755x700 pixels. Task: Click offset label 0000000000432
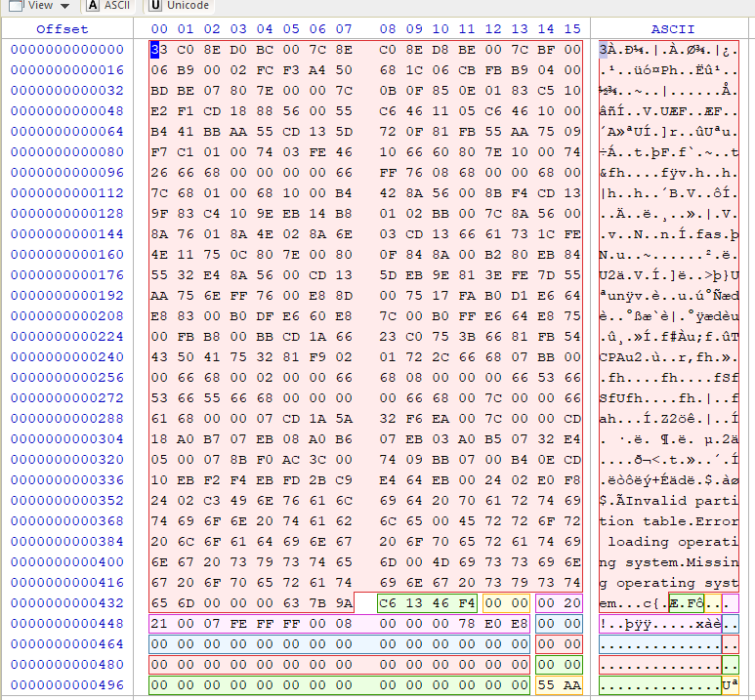[x=67, y=603]
